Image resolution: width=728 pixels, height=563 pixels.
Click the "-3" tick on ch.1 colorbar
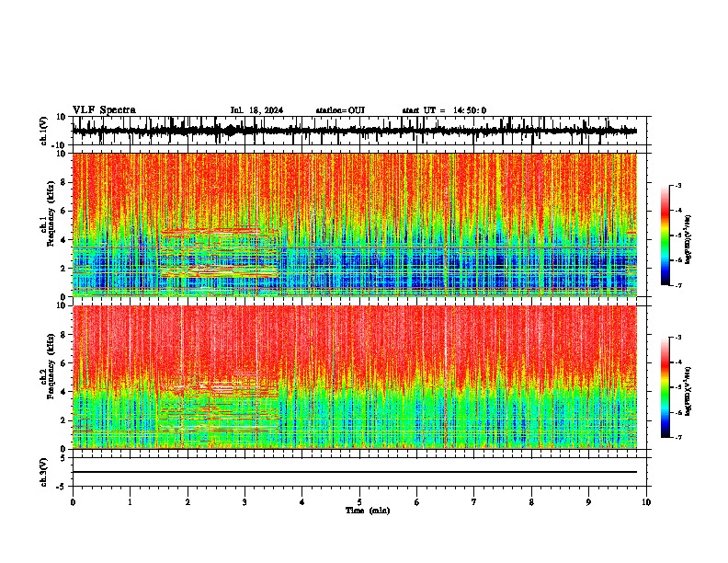pos(677,185)
